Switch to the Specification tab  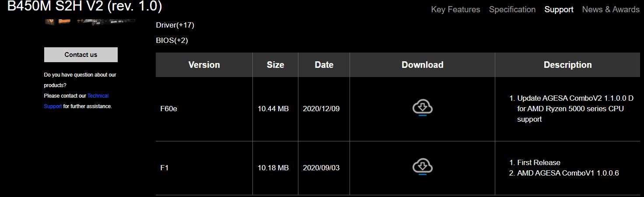coord(512,9)
